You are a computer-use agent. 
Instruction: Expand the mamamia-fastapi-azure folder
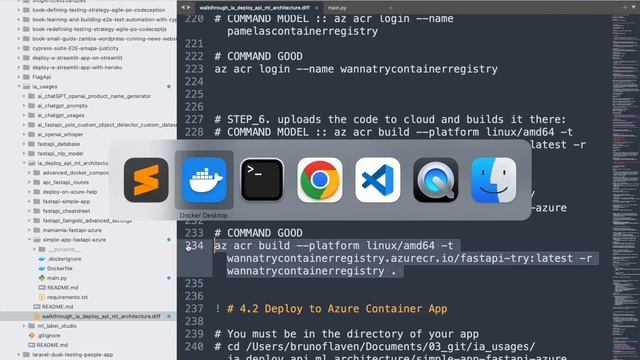[x=29, y=230]
